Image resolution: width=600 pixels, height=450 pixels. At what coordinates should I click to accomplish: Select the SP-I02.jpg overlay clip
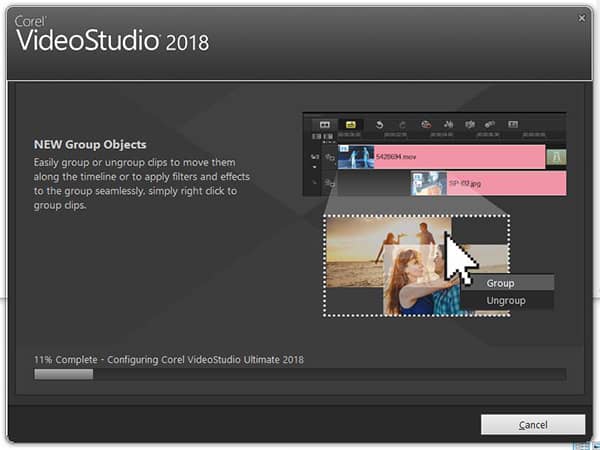[x=490, y=184]
